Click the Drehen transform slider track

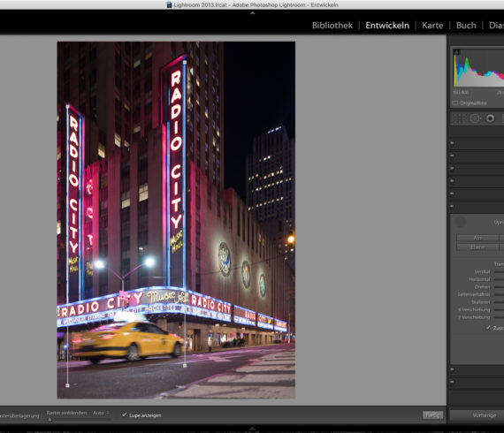tap(499, 287)
